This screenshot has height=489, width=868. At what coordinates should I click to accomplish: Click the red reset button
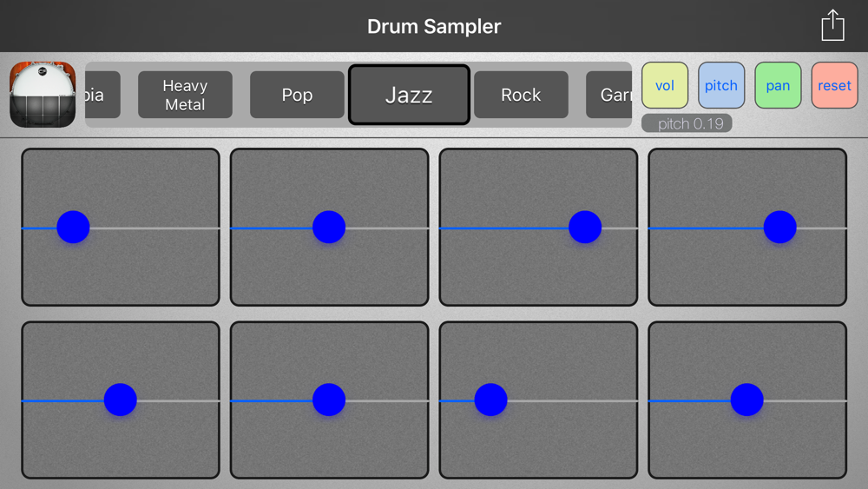[834, 85]
